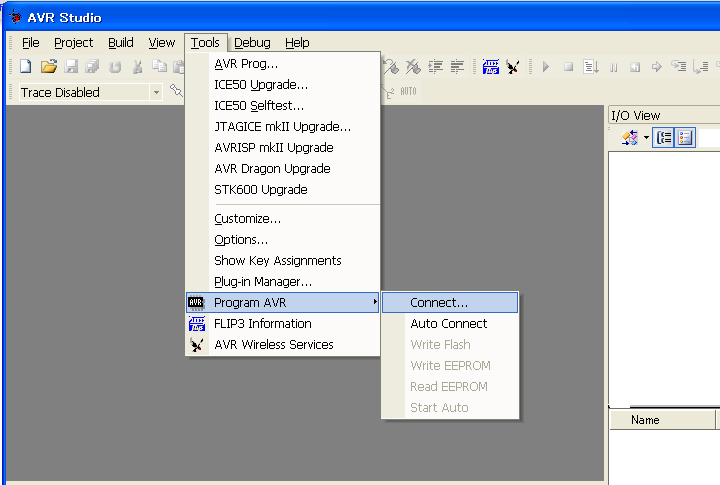The image size is (720, 485).
Task: Toggle the I/O View tree display button
Action: point(664,137)
